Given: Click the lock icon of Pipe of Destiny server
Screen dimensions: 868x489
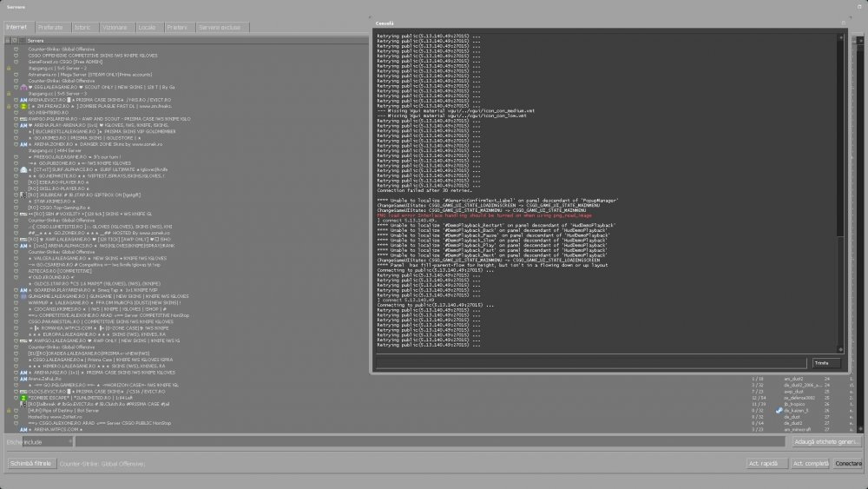Looking at the screenshot, I should (9, 410).
